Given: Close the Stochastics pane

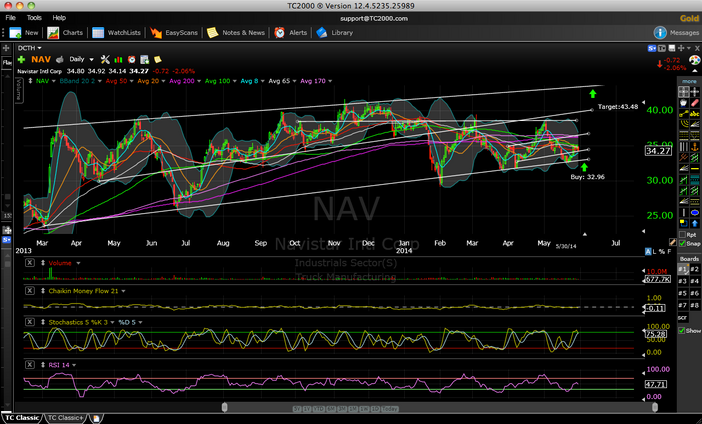Looking at the screenshot, I should [30, 322].
